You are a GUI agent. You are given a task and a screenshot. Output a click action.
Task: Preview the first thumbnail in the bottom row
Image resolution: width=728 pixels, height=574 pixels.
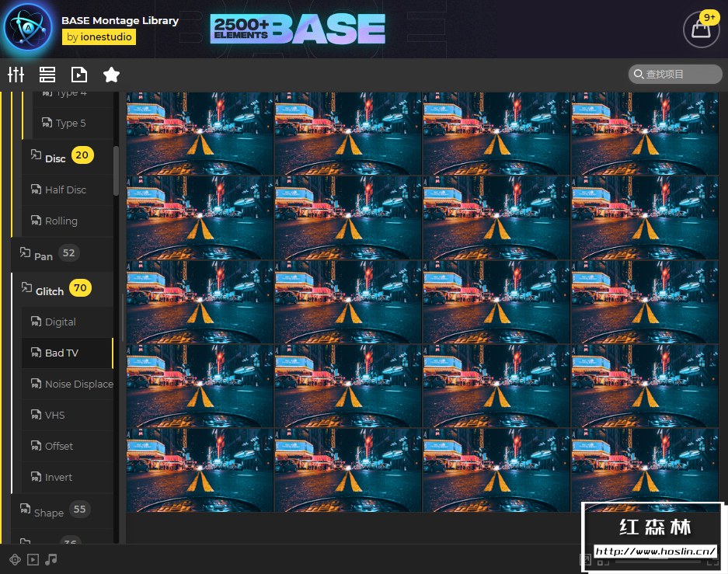tap(200, 470)
